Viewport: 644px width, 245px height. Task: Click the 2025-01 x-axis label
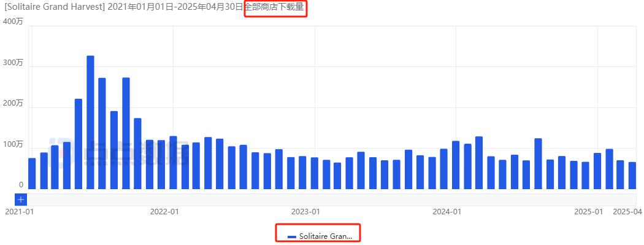coord(588,212)
